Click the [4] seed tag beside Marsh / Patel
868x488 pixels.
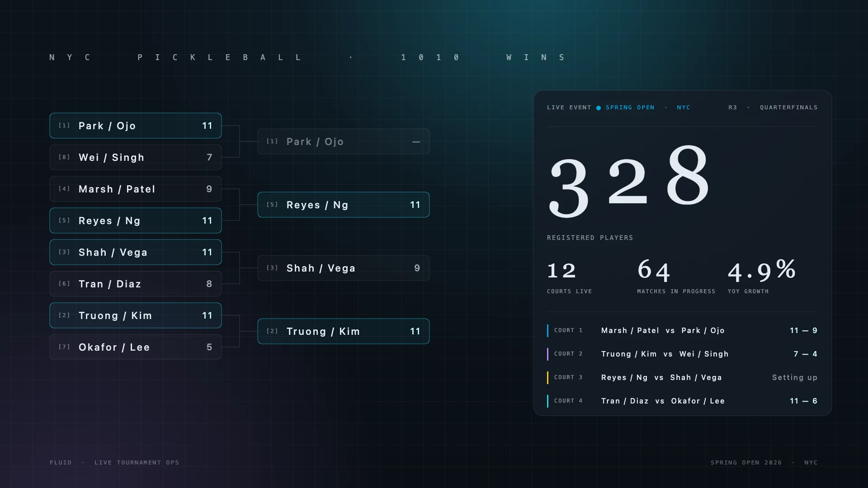(x=64, y=189)
